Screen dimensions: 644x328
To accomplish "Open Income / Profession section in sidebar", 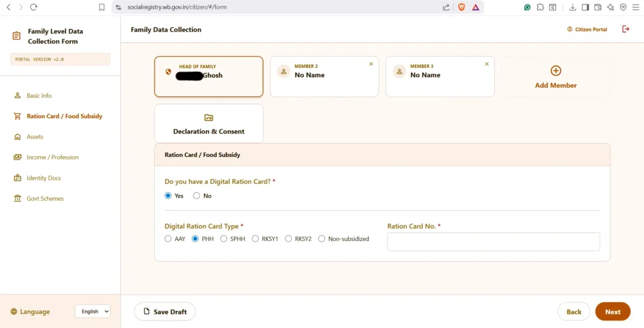I will 52,157.
